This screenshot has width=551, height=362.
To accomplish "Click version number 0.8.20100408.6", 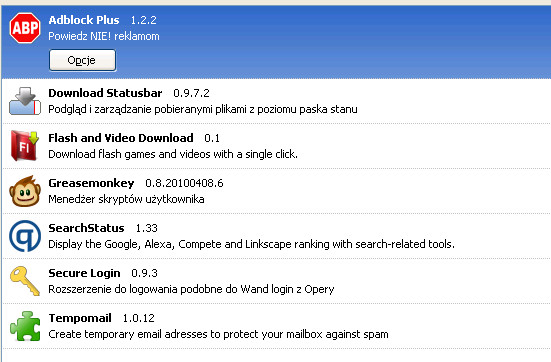I will [184, 183].
